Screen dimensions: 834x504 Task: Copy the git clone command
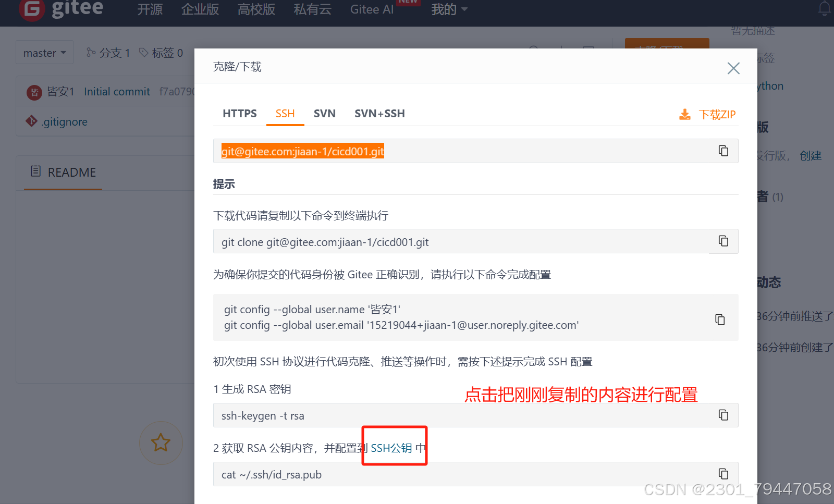(723, 241)
